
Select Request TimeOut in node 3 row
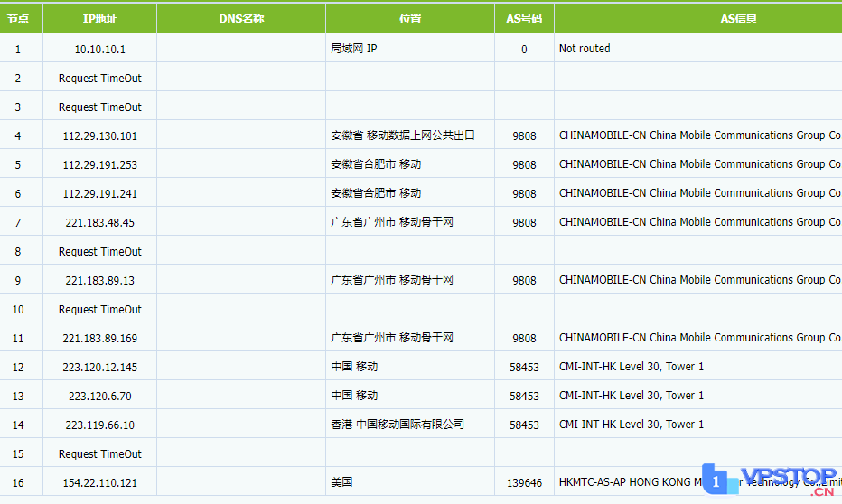[x=100, y=107]
